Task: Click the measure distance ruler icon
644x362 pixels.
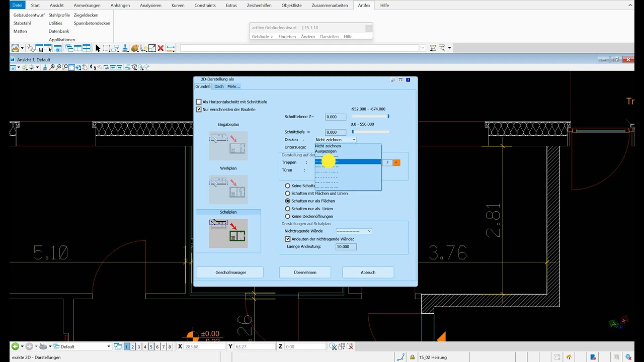Action: point(170,48)
